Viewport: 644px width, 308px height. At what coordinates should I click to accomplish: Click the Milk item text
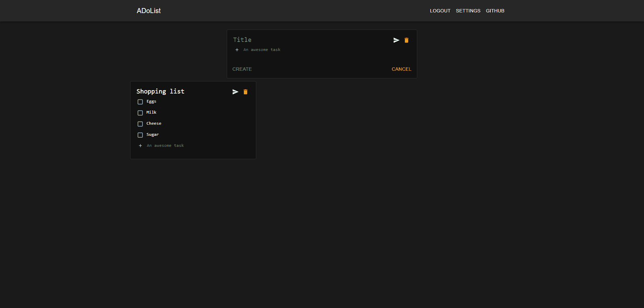[151, 112]
